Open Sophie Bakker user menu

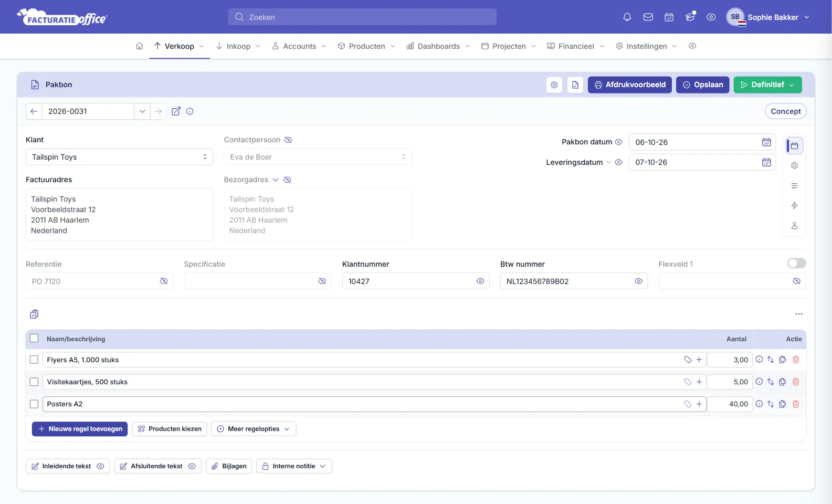pyautogui.click(x=768, y=17)
